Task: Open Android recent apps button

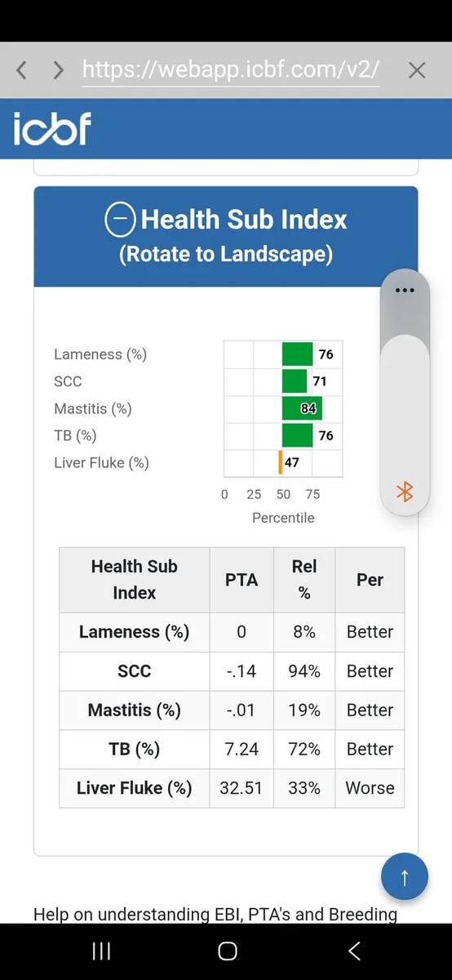Action: coord(101,951)
